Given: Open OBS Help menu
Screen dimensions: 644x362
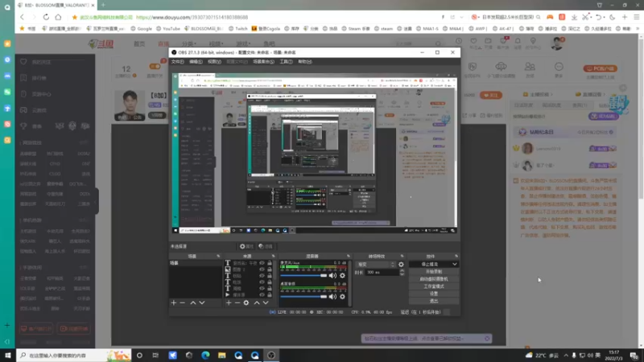Looking at the screenshot, I should [x=305, y=62].
